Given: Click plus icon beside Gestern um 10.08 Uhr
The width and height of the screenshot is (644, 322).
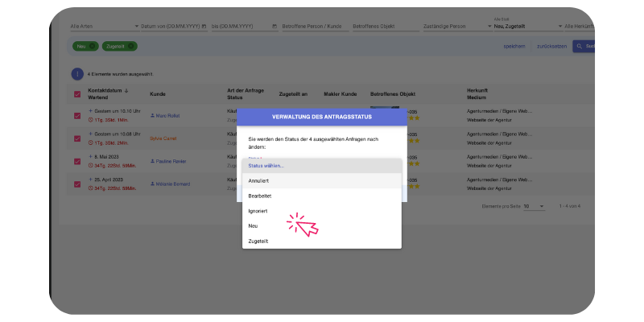Looking at the screenshot, I should coord(90,134).
